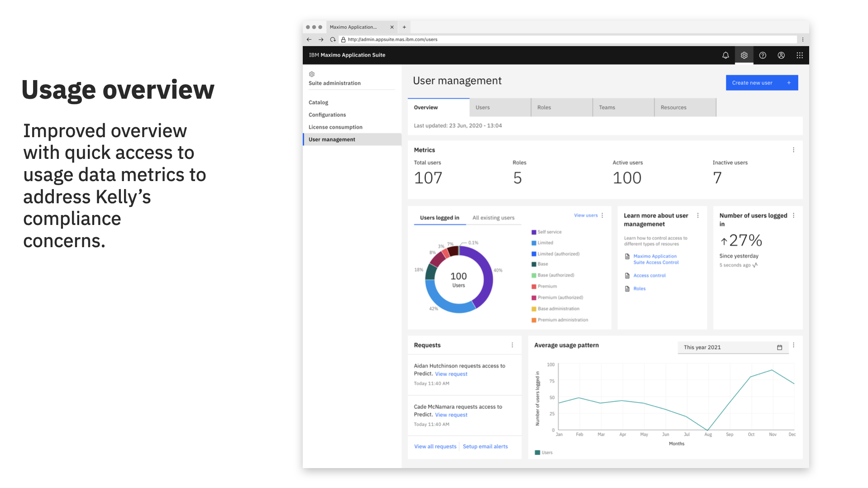
Task: Click document icon beside Access control
Action: [x=627, y=276]
